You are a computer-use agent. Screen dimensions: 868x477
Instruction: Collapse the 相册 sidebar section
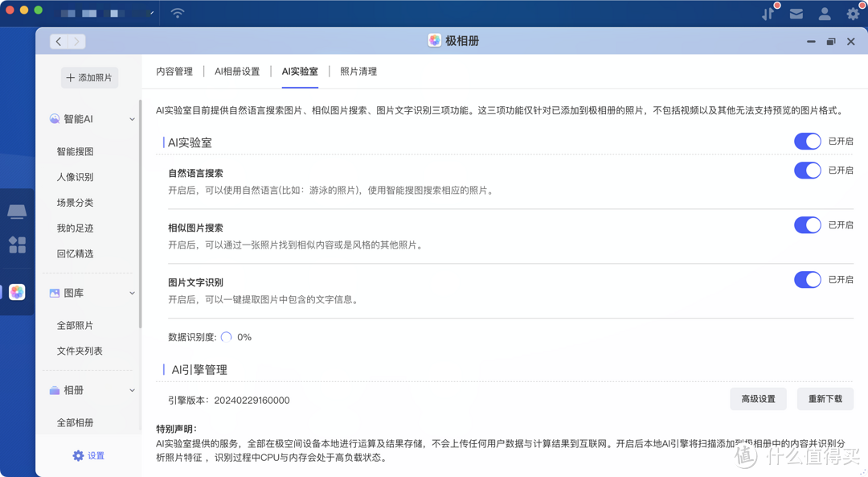pyautogui.click(x=132, y=391)
